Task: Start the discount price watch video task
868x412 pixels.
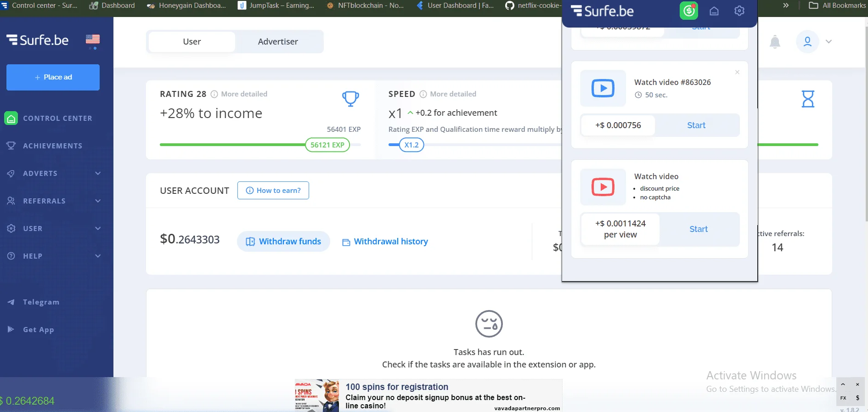Action: tap(699, 229)
